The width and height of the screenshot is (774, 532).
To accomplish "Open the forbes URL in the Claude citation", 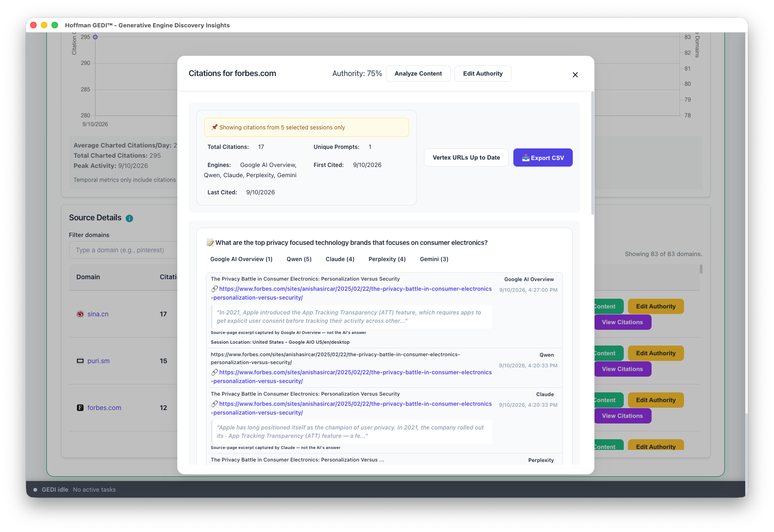I will (x=351, y=408).
